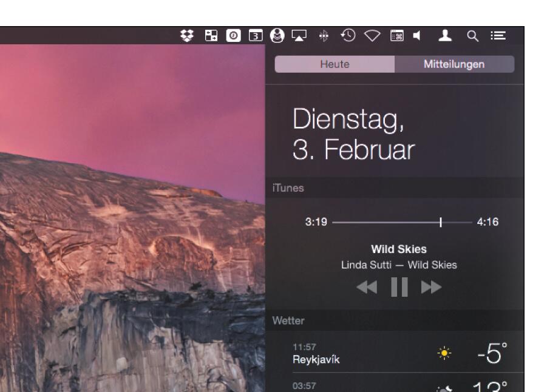Click the Wetter widget header
The width and height of the screenshot is (547, 392).
[395, 320]
